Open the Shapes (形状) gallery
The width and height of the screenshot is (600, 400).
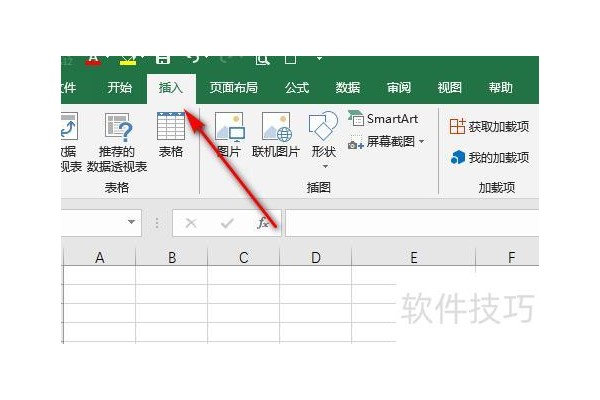tap(324, 140)
